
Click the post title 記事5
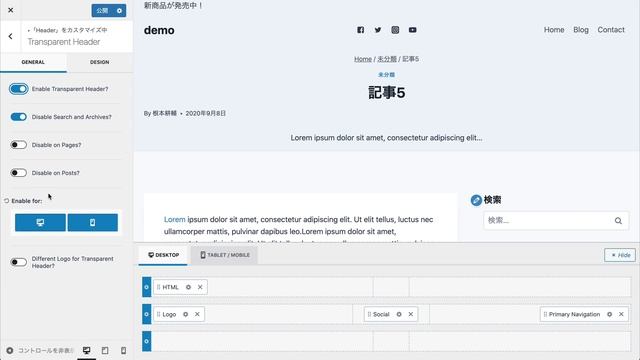pyautogui.click(x=386, y=93)
